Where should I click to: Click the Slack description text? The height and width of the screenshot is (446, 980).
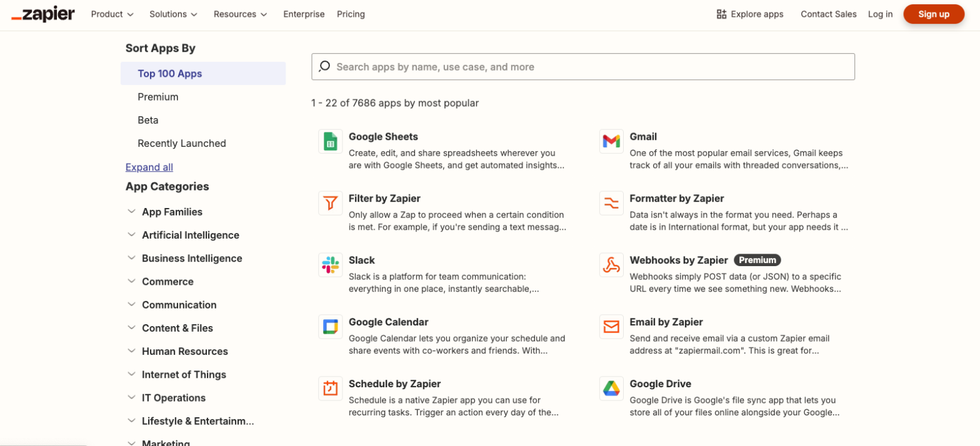click(x=444, y=283)
